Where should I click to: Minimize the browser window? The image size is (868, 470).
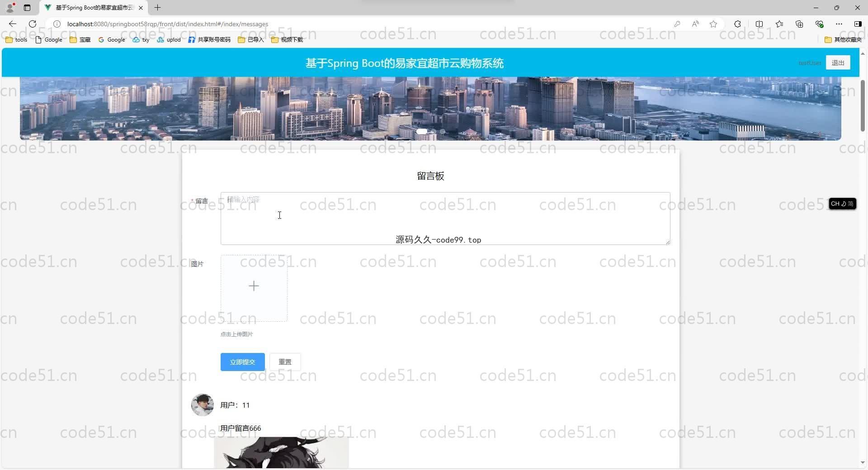pos(816,8)
